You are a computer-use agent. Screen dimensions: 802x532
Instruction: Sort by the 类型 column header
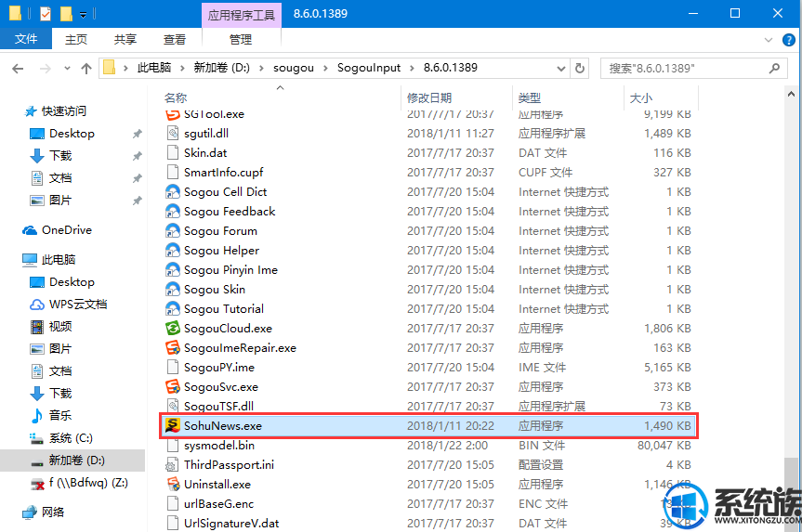(530, 97)
